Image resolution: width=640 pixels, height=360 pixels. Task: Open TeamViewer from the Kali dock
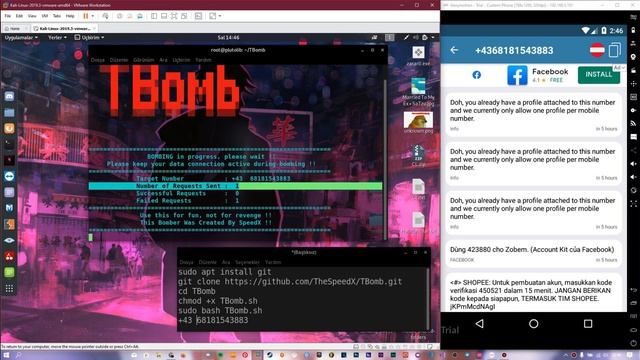[x=9, y=176]
